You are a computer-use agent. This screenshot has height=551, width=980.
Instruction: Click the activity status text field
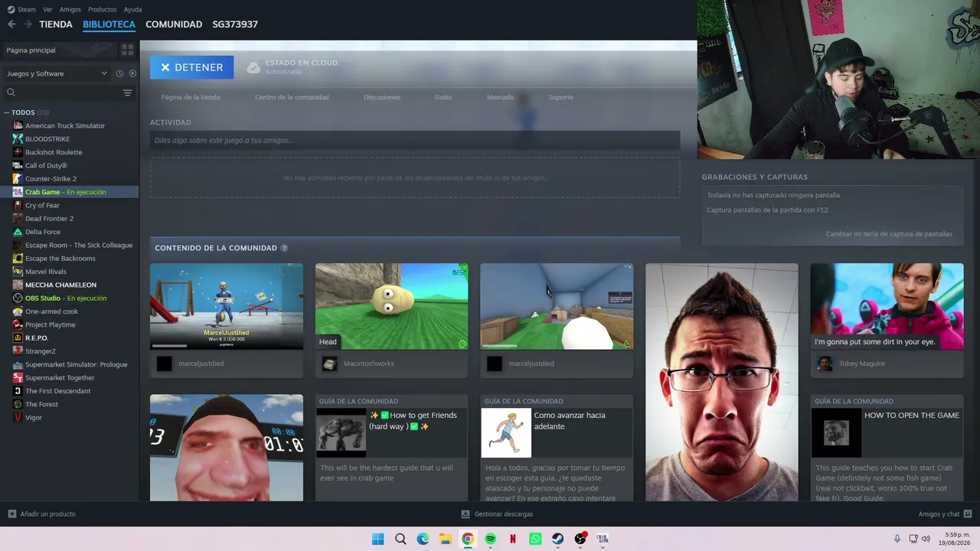coord(415,140)
